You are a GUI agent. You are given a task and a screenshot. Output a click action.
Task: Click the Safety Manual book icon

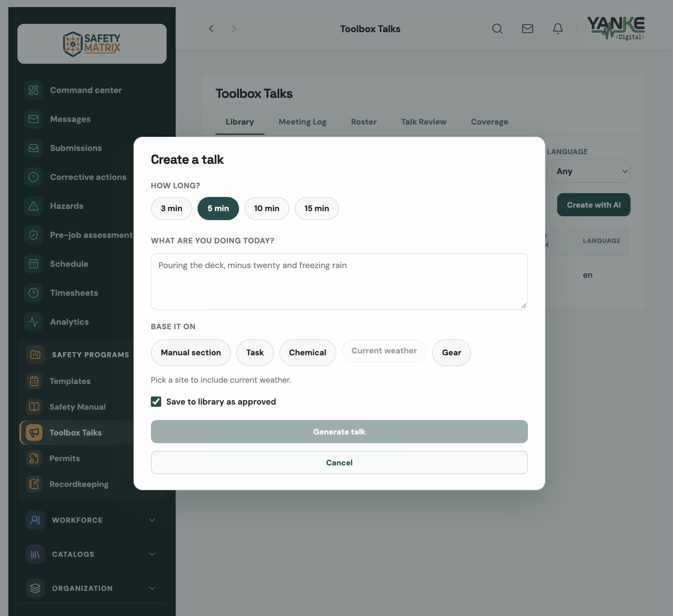(34, 407)
